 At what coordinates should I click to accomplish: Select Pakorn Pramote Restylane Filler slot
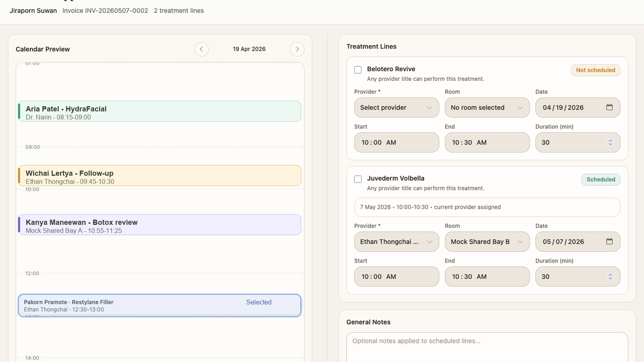160,306
